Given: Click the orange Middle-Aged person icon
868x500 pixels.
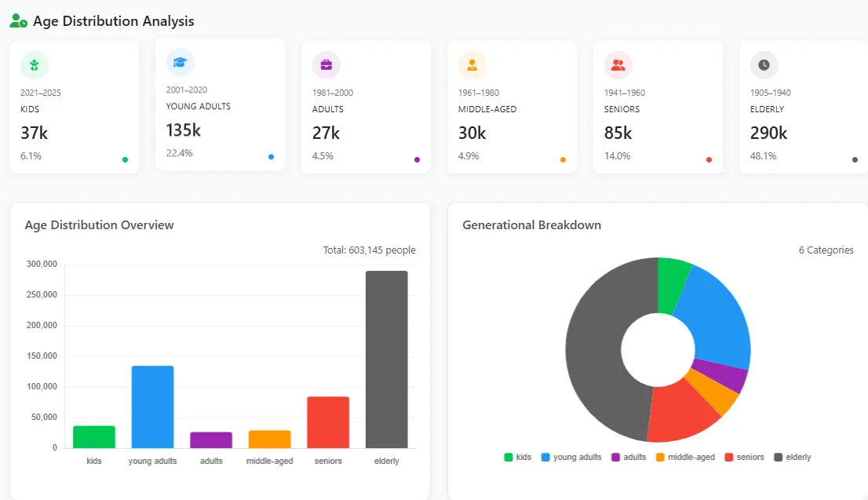Looking at the screenshot, I should click(472, 65).
